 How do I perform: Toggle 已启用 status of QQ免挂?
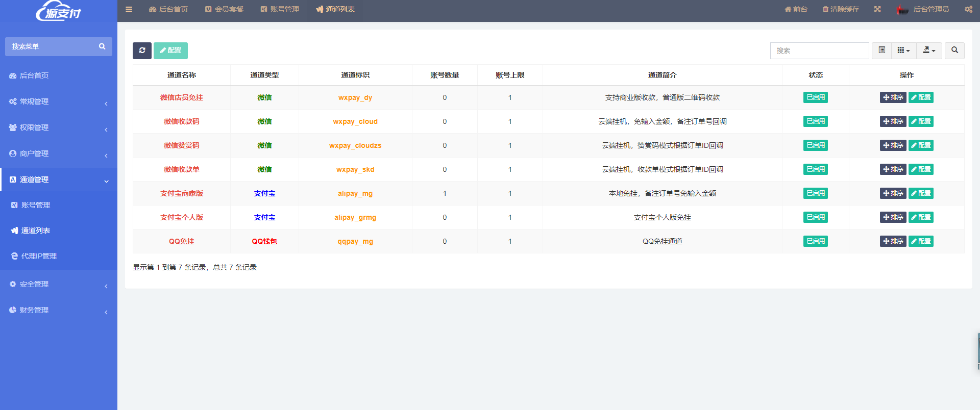(x=816, y=241)
